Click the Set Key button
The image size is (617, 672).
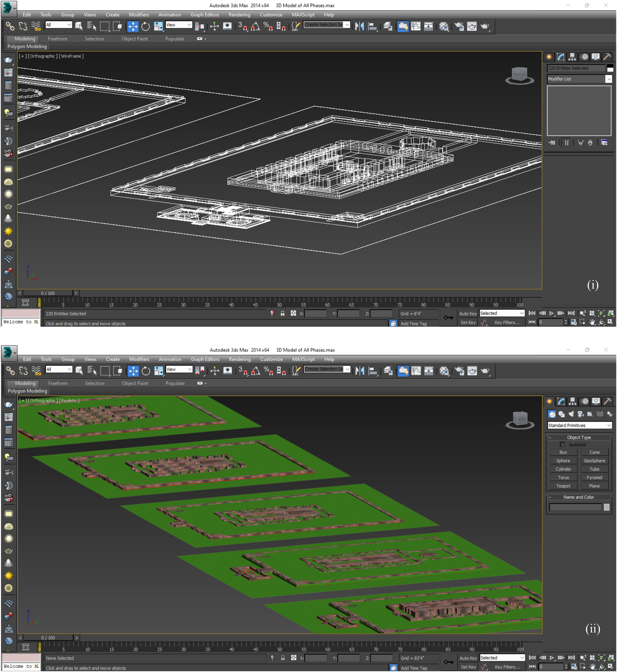point(468,322)
